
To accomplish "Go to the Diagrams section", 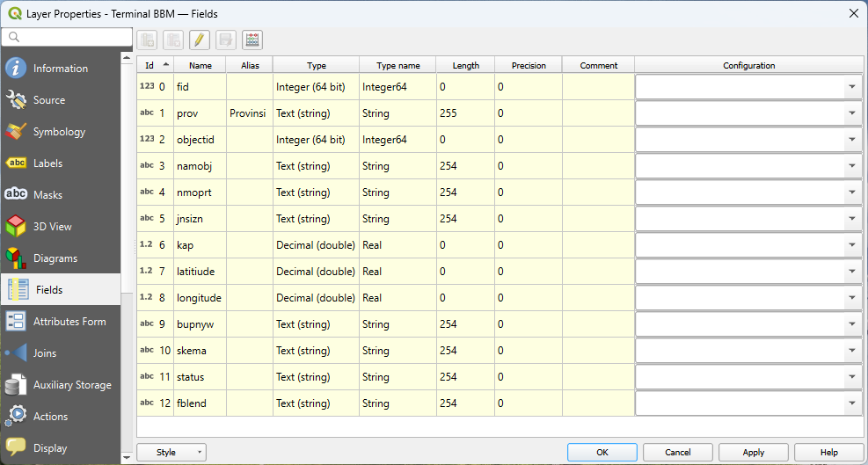I will point(55,258).
